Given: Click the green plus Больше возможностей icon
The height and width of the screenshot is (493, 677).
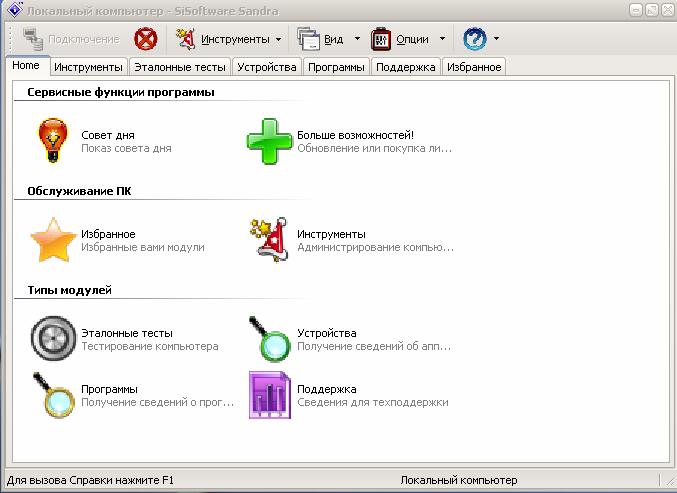Looking at the screenshot, I should click(x=269, y=141).
